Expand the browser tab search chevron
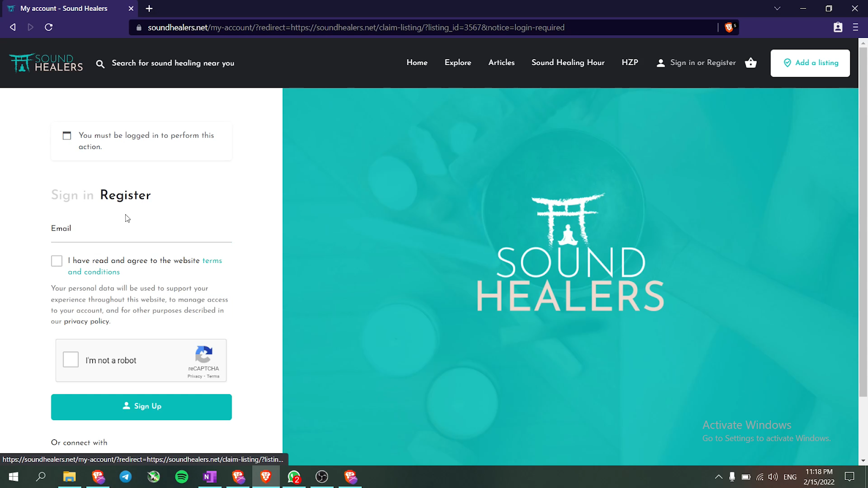The width and height of the screenshot is (868, 488). 777,8
